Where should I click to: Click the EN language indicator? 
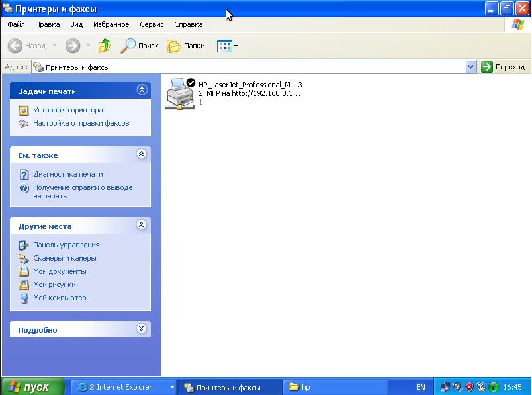tap(420, 387)
